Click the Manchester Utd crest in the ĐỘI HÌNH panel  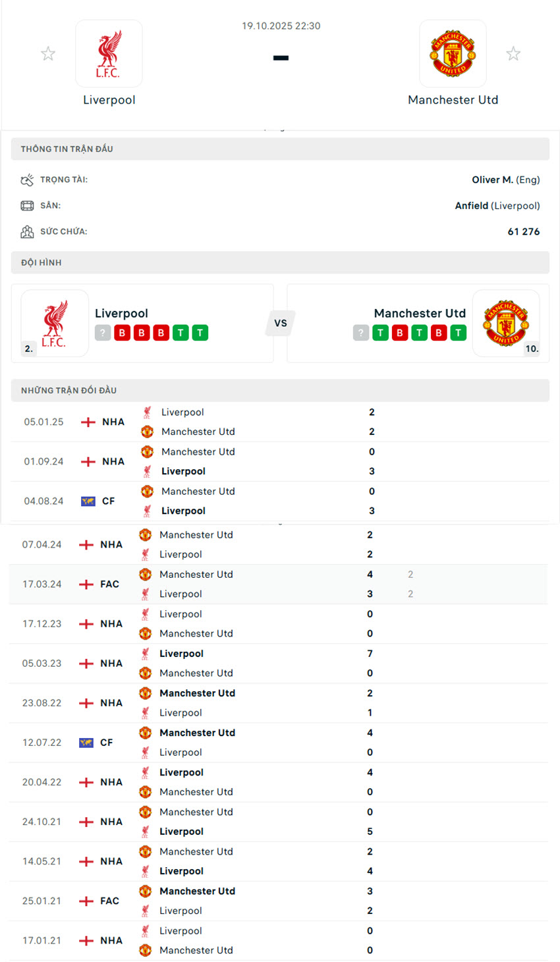(506, 323)
